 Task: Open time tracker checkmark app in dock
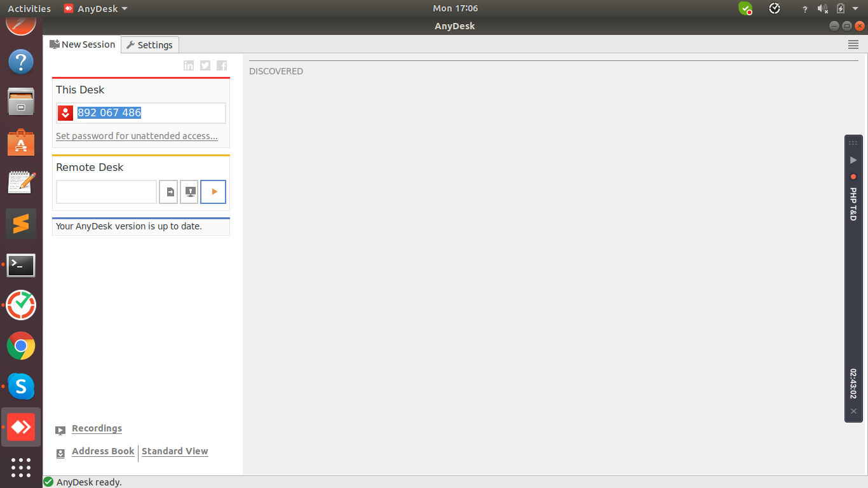pyautogui.click(x=21, y=305)
